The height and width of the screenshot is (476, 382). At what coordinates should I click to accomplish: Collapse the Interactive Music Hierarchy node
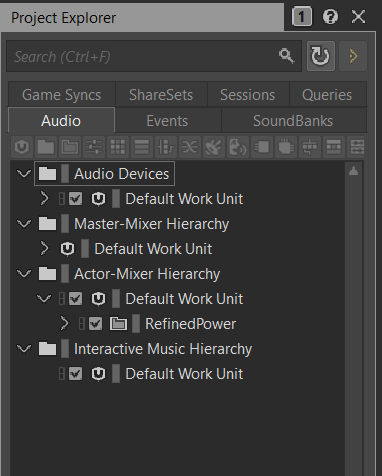(x=24, y=349)
